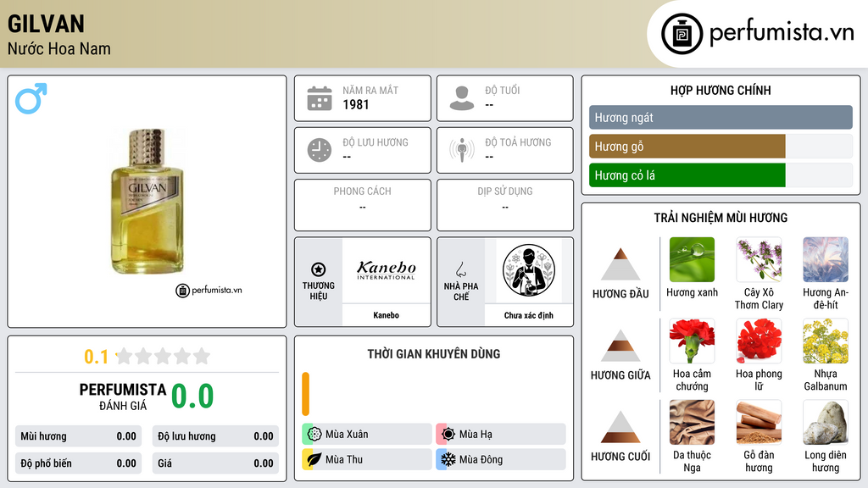Click the star badge icon above Thương hiệu

pos(319,269)
